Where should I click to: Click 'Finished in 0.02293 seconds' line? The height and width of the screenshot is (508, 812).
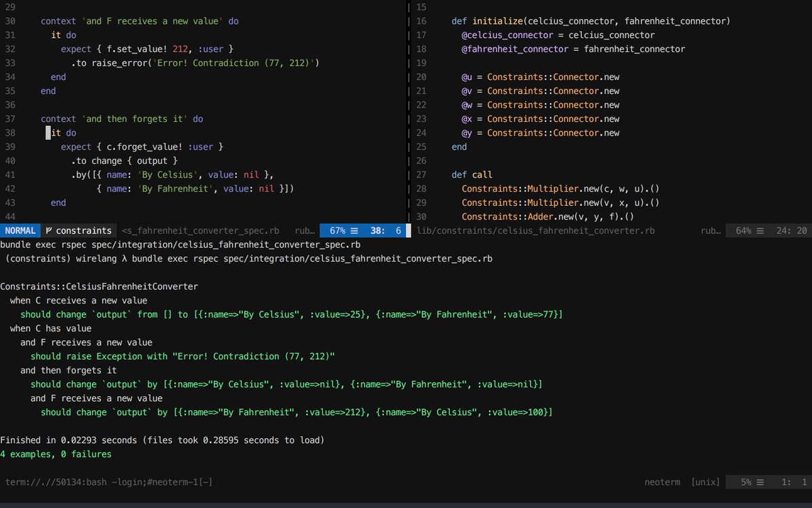pyautogui.click(x=162, y=440)
